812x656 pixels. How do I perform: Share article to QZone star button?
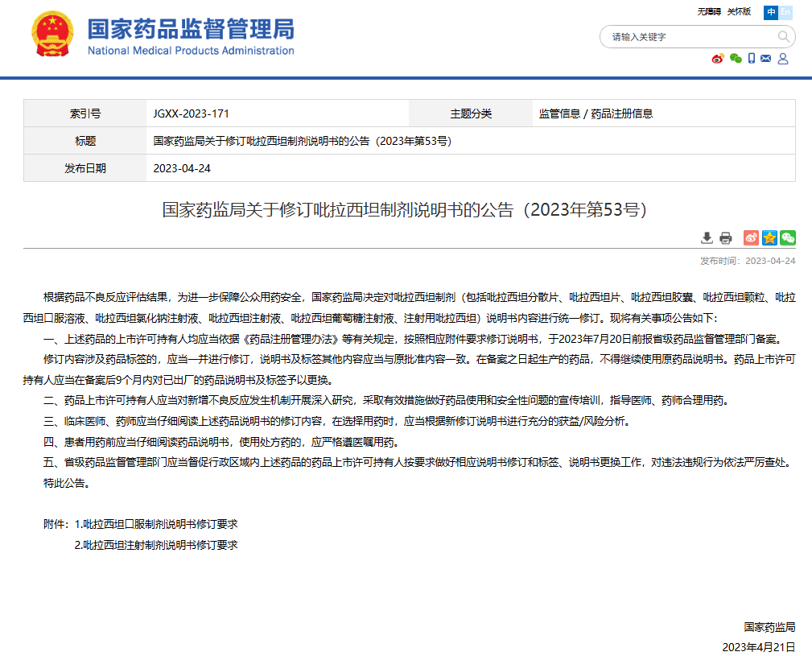(769, 237)
